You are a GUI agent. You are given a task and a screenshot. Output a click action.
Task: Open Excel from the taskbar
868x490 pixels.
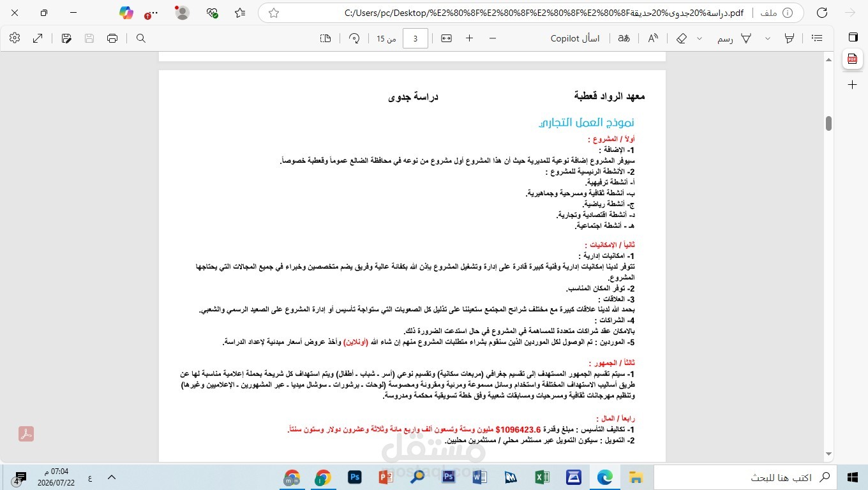[542, 477]
